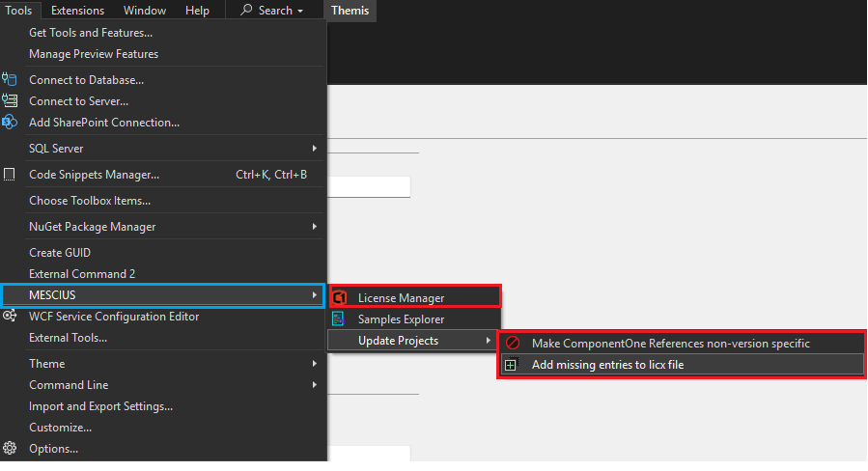Click the Options gear icon
This screenshot has width=868, height=471.
click(x=11, y=448)
